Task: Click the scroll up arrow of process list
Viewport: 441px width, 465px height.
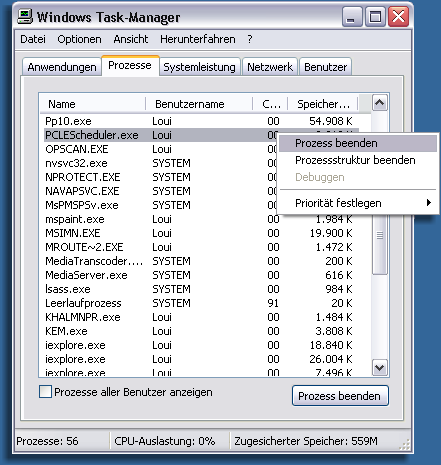Action: (380, 103)
